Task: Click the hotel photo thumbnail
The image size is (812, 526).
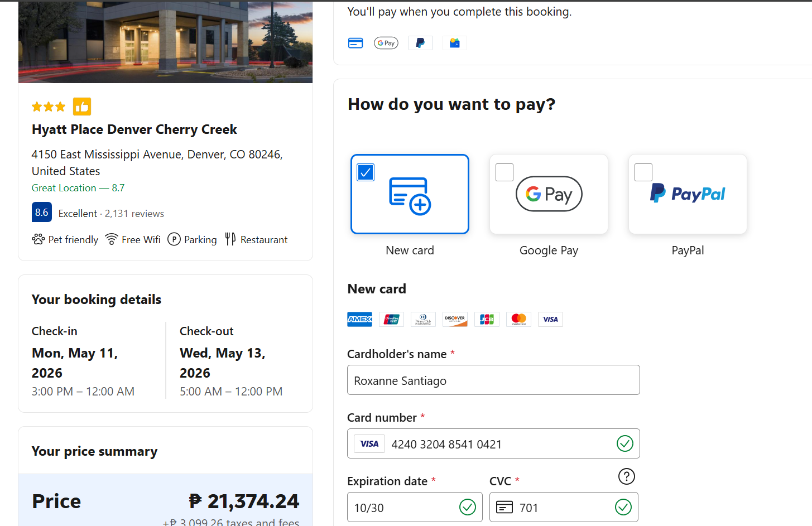Action: (165, 42)
